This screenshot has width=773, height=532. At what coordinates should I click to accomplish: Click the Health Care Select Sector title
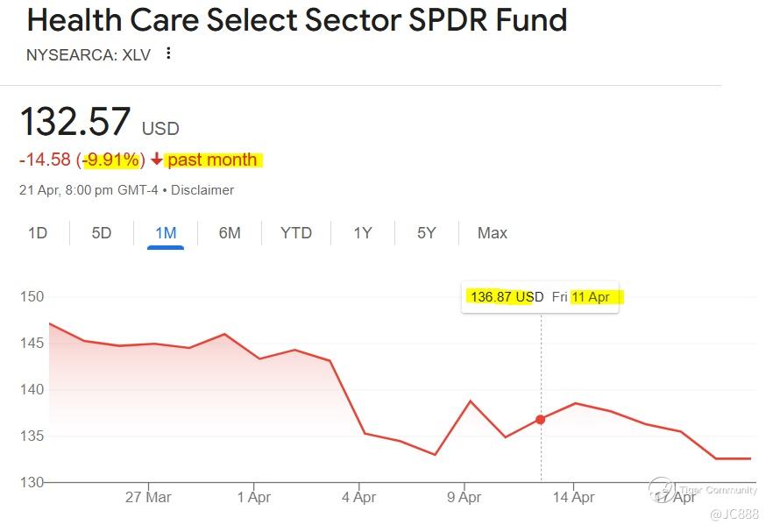[297, 19]
